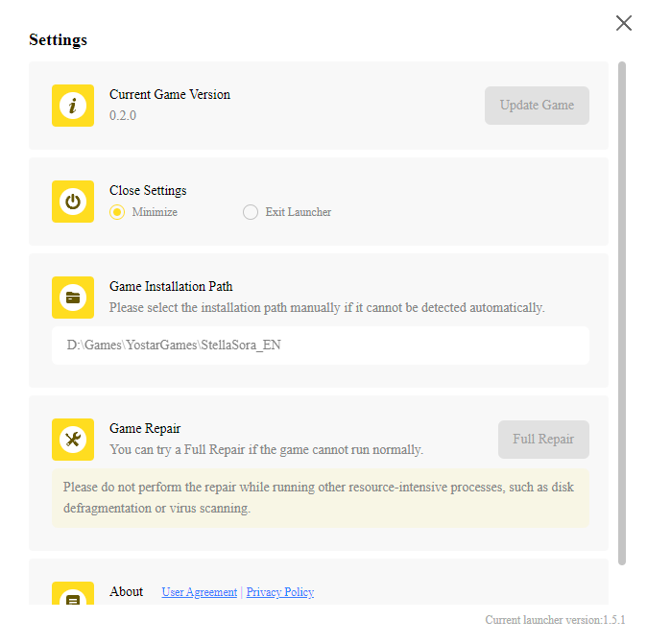Viewport: 647px width, 644px height.
Task: Click the power icon for Close Settings
Action: coord(73,202)
